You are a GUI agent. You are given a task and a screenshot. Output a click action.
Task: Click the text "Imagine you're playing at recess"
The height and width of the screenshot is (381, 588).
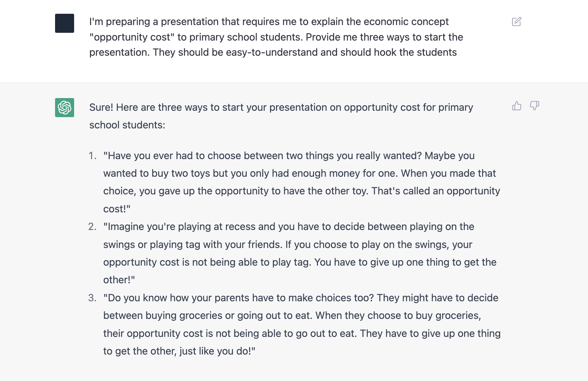point(180,226)
